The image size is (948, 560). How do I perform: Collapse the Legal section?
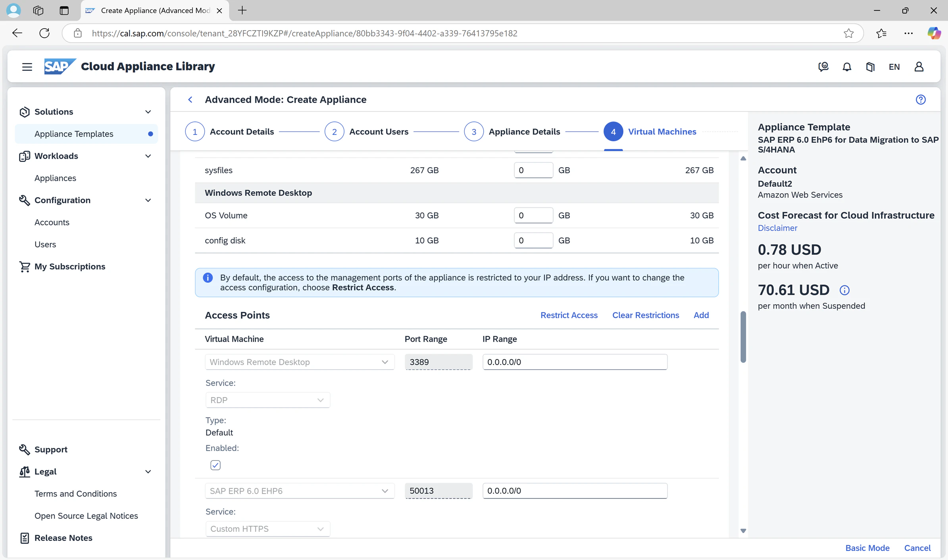[148, 472]
